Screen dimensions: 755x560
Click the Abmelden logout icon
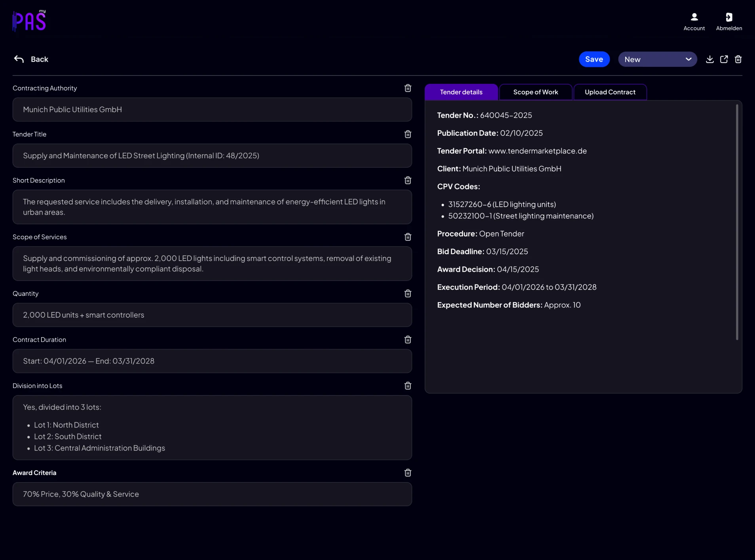click(x=729, y=17)
